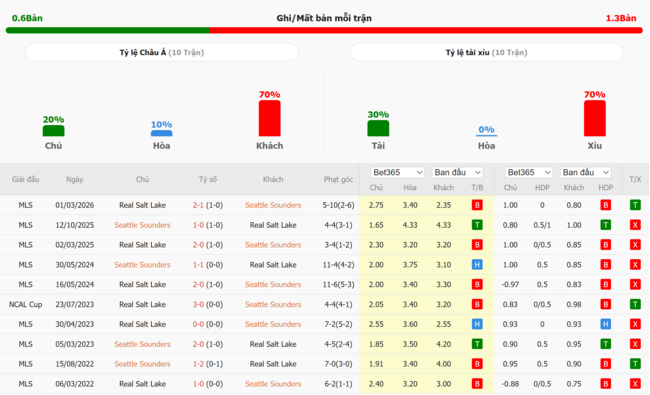Click the blue H badge in the 30/05/2024 odds row
Screen dimensions: 650x395
point(477,264)
